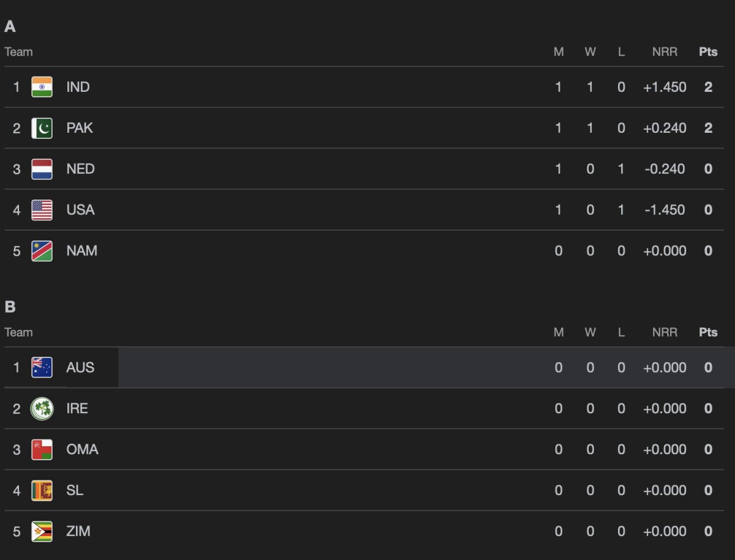
Task: Click the Ireland shamrock logo
Action: pos(42,408)
